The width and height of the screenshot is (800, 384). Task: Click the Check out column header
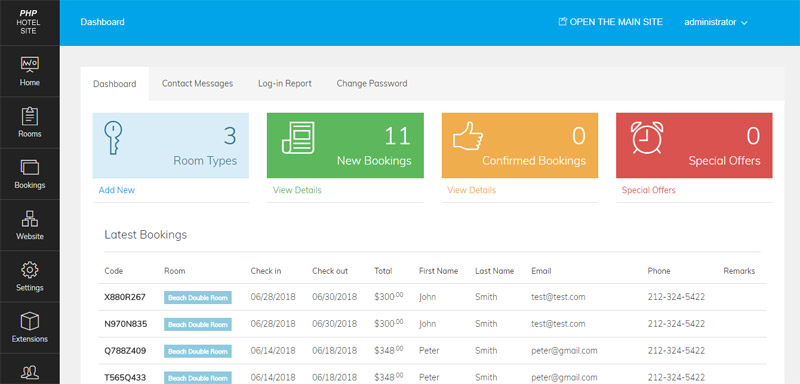tap(330, 271)
